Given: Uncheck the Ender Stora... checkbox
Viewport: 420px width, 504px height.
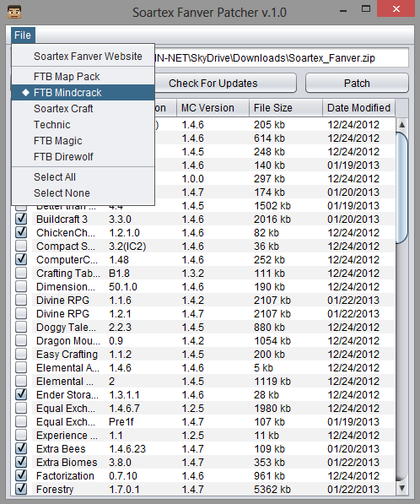Looking at the screenshot, I should pos(21,394).
